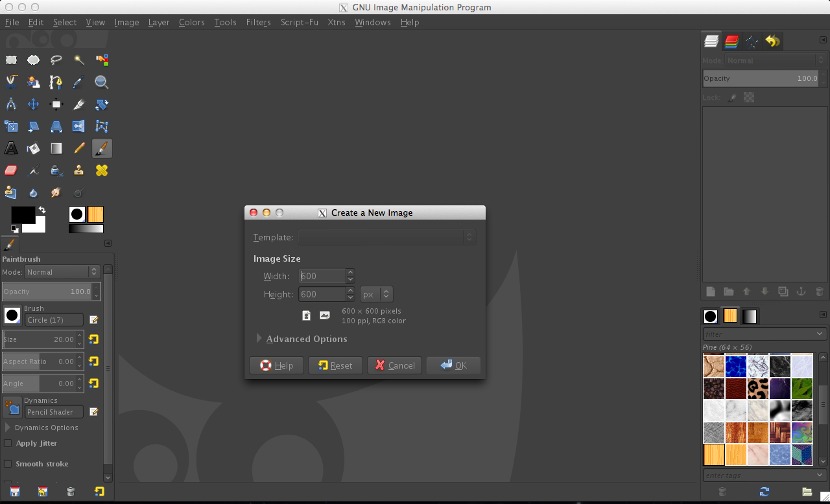Select the Free Select lasso tool
The width and height of the screenshot is (830, 504).
(56, 60)
